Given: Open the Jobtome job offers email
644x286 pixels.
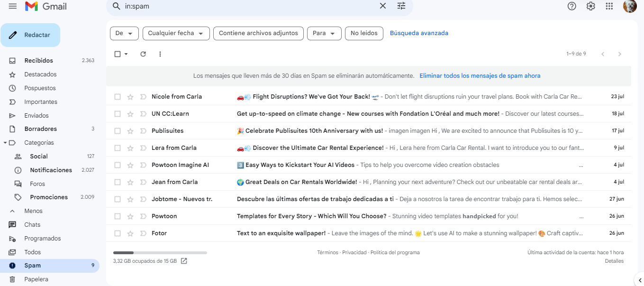Looking at the screenshot, I should tap(369, 199).
